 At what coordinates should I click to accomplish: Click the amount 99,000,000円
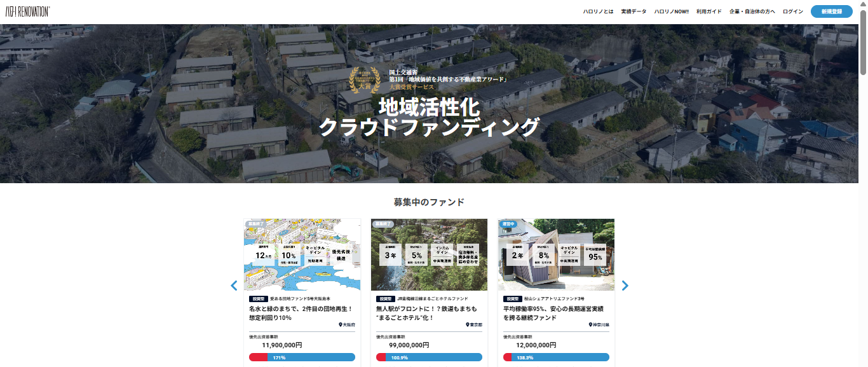click(x=409, y=345)
